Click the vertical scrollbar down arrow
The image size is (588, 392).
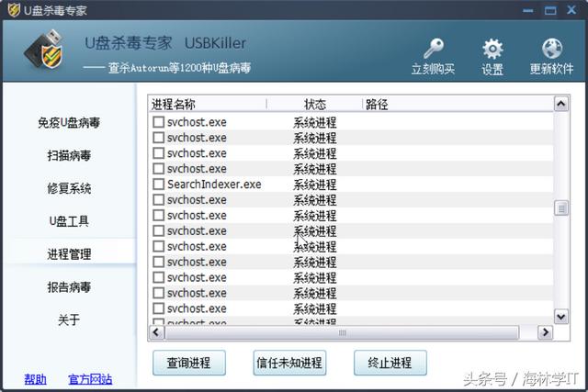point(561,317)
